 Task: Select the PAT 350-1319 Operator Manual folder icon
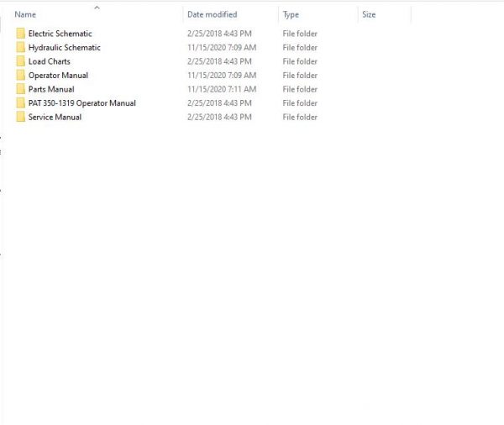20,102
